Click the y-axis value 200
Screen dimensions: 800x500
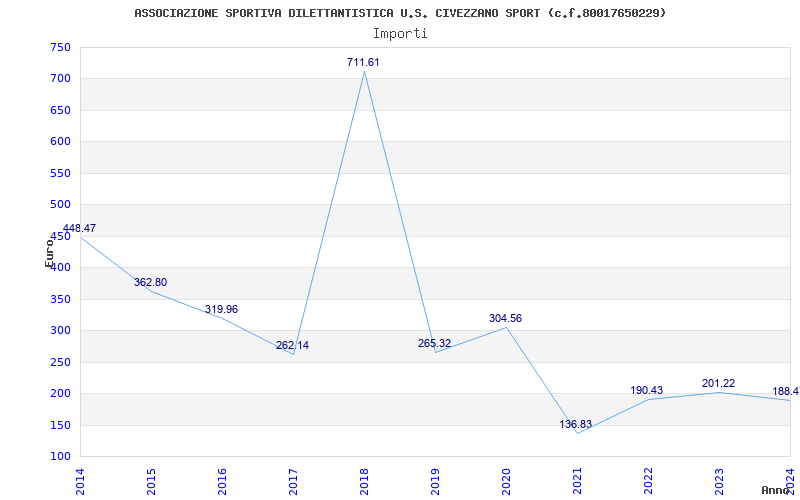[60, 393]
